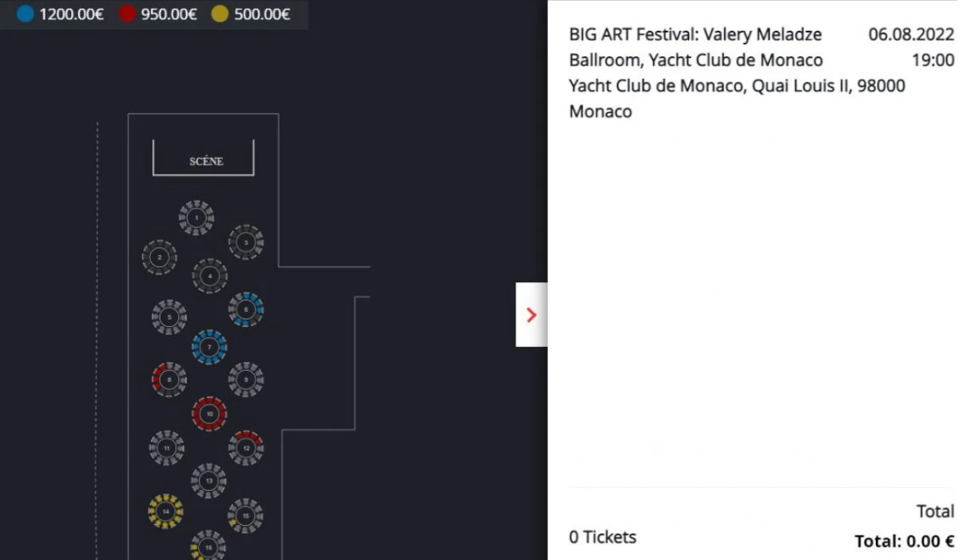The height and width of the screenshot is (560, 974).
Task: Select table 8 with red seats
Action: 169,379
